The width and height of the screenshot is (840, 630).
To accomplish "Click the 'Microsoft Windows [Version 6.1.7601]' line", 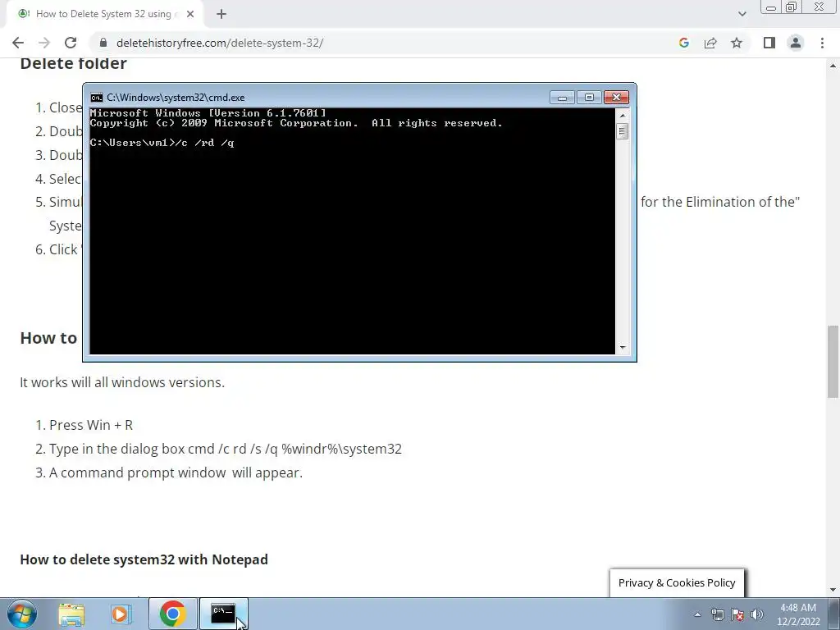I will click(208, 113).
